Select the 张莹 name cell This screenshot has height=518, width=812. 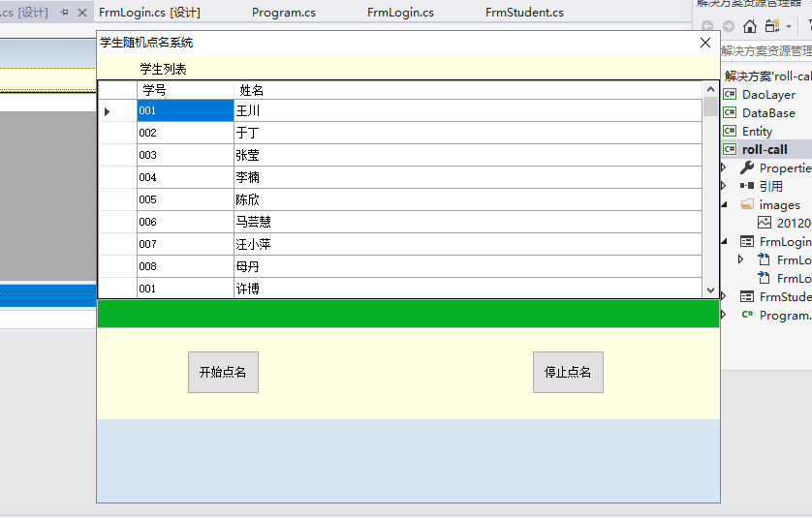pos(468,155)
